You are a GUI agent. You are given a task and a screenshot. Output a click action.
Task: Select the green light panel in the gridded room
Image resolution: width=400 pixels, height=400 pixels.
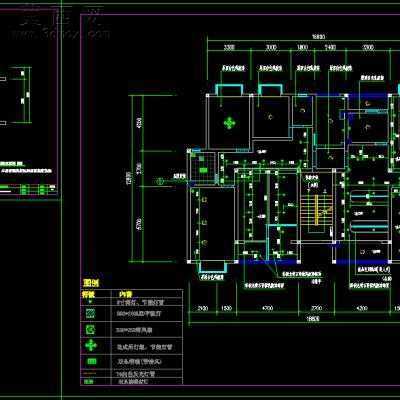203,170
